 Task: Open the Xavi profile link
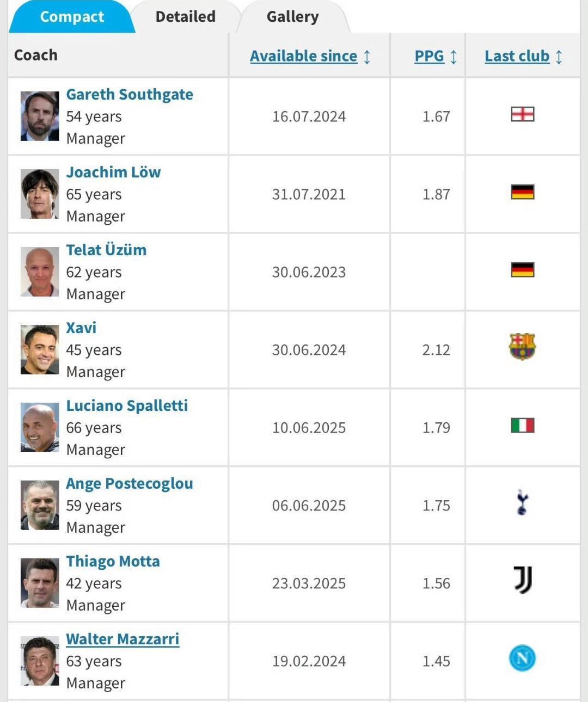(x=81, y=328)
